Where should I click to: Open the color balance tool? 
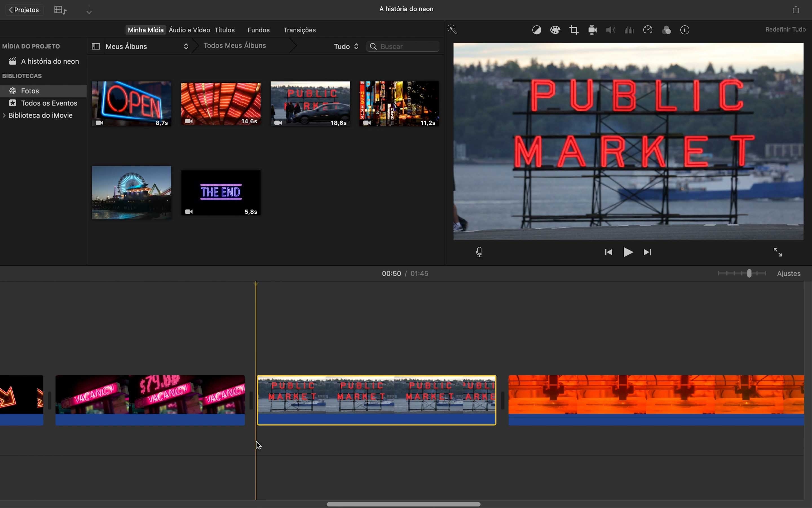tap(537, 30)
